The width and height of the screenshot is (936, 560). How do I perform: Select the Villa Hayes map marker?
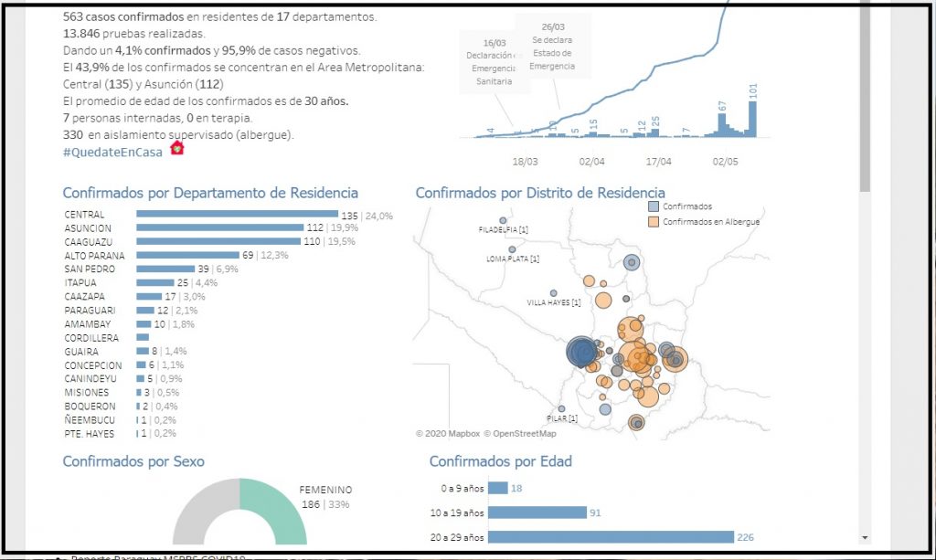[554, 293]
